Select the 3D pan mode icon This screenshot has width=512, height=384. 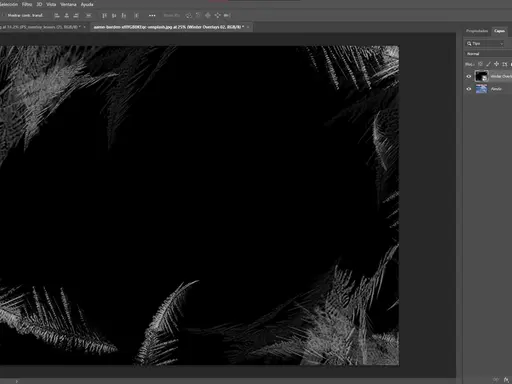(208, 15)
